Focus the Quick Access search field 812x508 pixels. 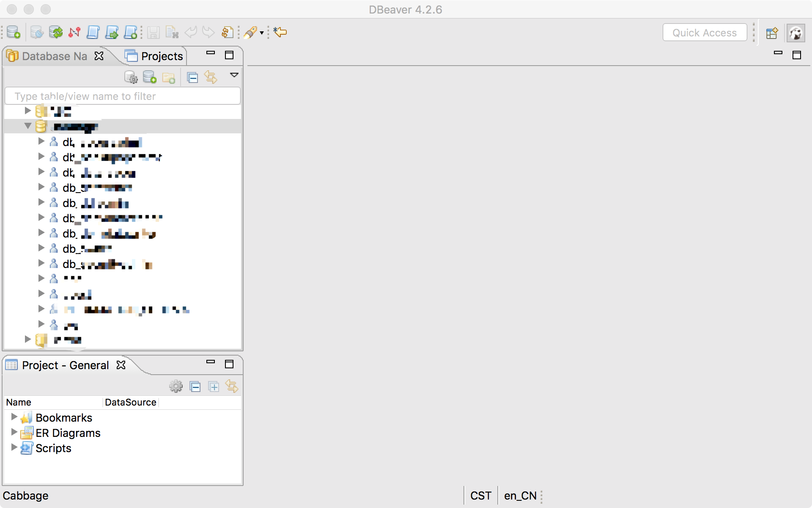click(x=705, y=33)
